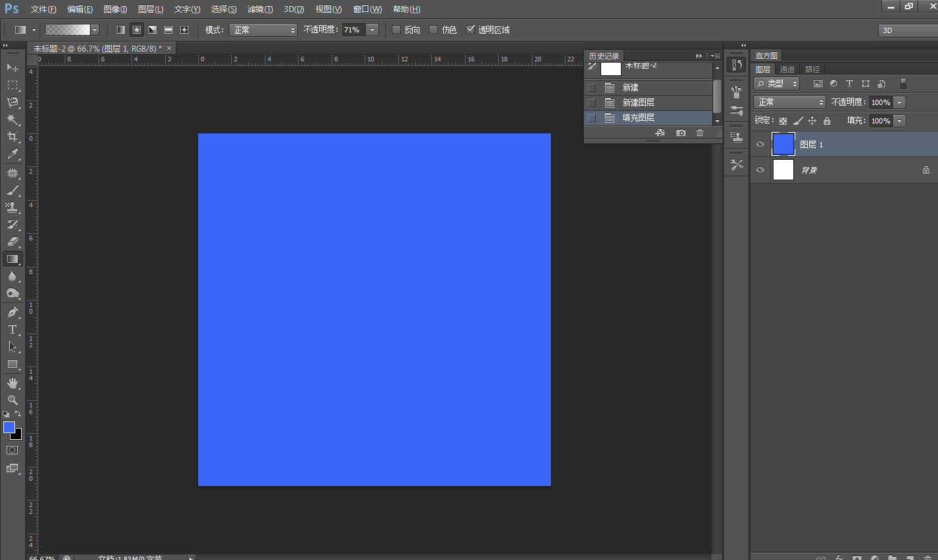Screen dimensions: 938x560
Task: Select the Rectangular Marquee tool
Action: point(13,85)
